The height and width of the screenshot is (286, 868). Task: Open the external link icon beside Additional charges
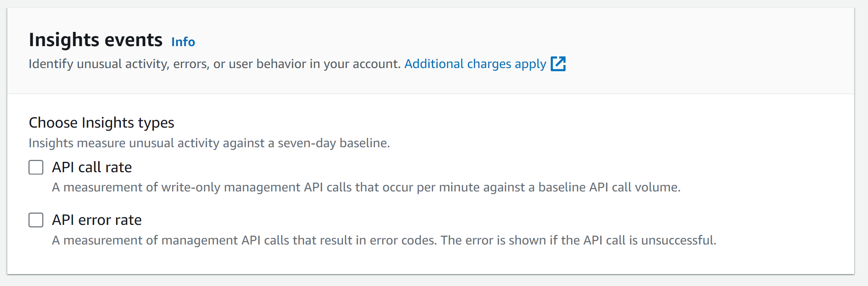pos(558,64)
